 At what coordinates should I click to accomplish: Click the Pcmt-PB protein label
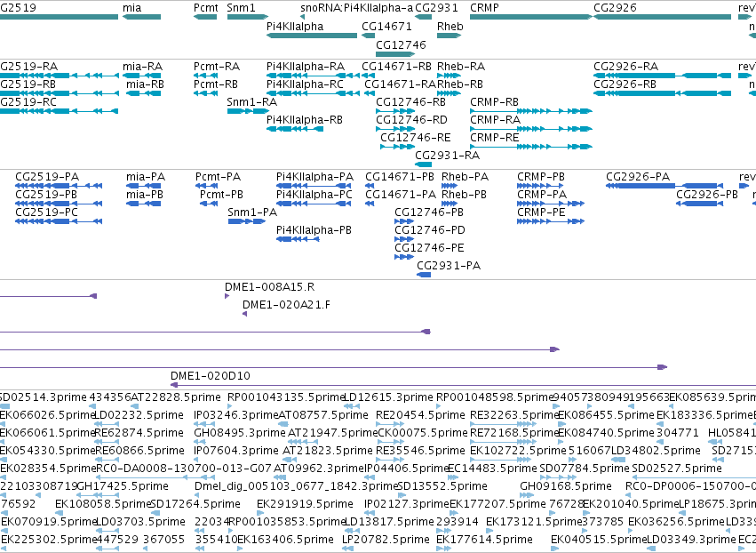[x=221, y=195]
